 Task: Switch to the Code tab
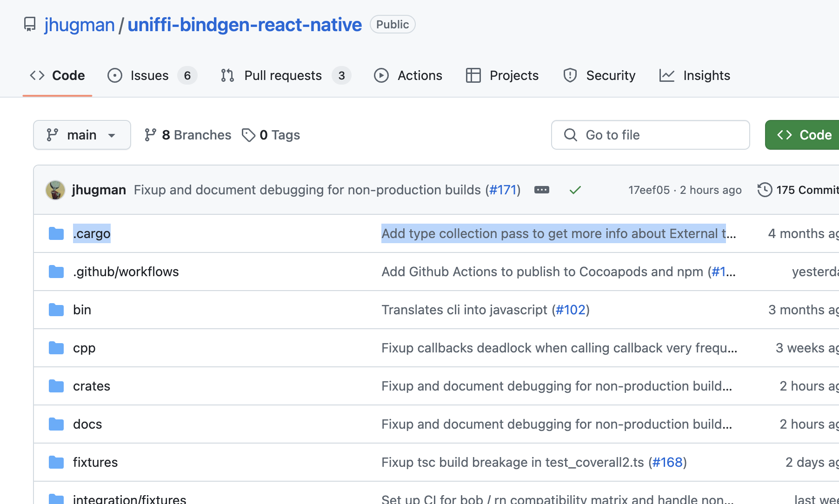(x=57, y=75)
